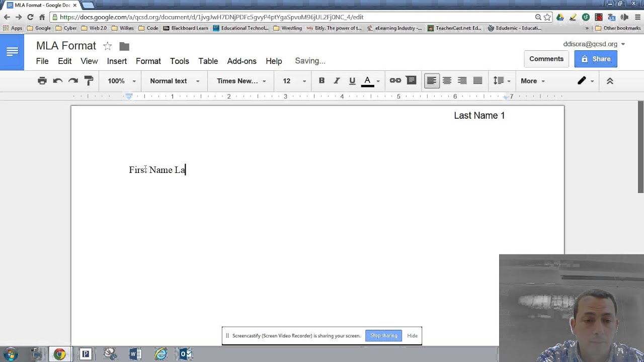Click the Last Name 1 header text
The image size is (644, 362).
(479, 116)
